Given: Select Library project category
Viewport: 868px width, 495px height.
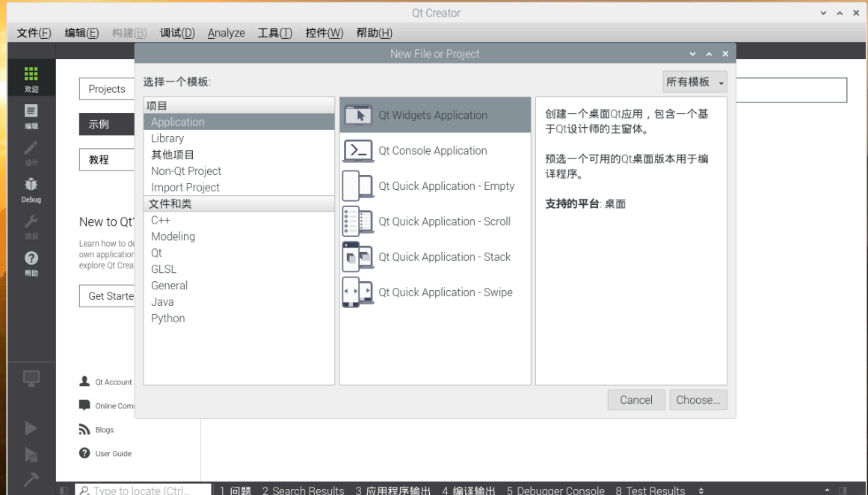Looking at the screenshot, I should [x=239, y=138].
